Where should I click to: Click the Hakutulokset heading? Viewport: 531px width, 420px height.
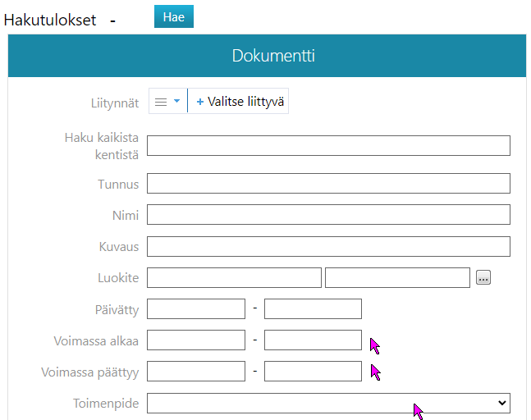click(50, 19)
